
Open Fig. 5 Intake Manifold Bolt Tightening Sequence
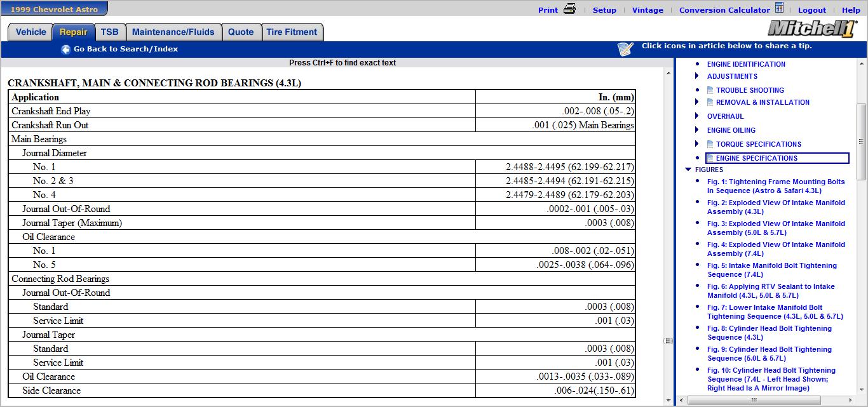tap(772, 270)
